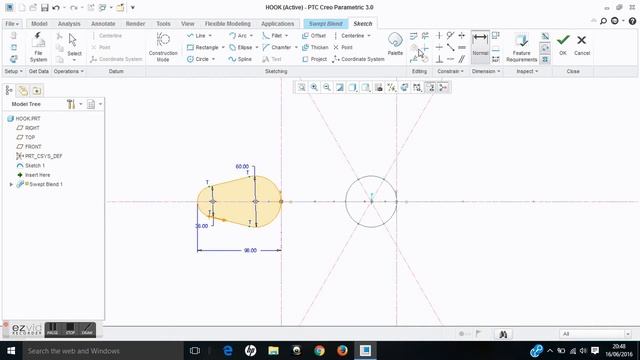Switch to the Analysis tab
The width and height of the screenshot is (640, 360).
point(69,24)
